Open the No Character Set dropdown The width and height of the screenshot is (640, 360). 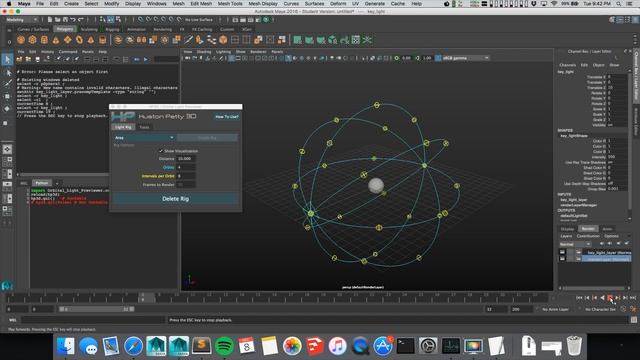(x=600, y=309)
